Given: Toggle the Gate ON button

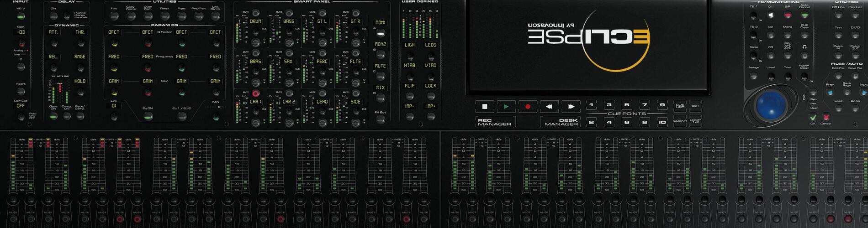Looking at the screenshot, I should pyautogui.click(x=53, y=116).
